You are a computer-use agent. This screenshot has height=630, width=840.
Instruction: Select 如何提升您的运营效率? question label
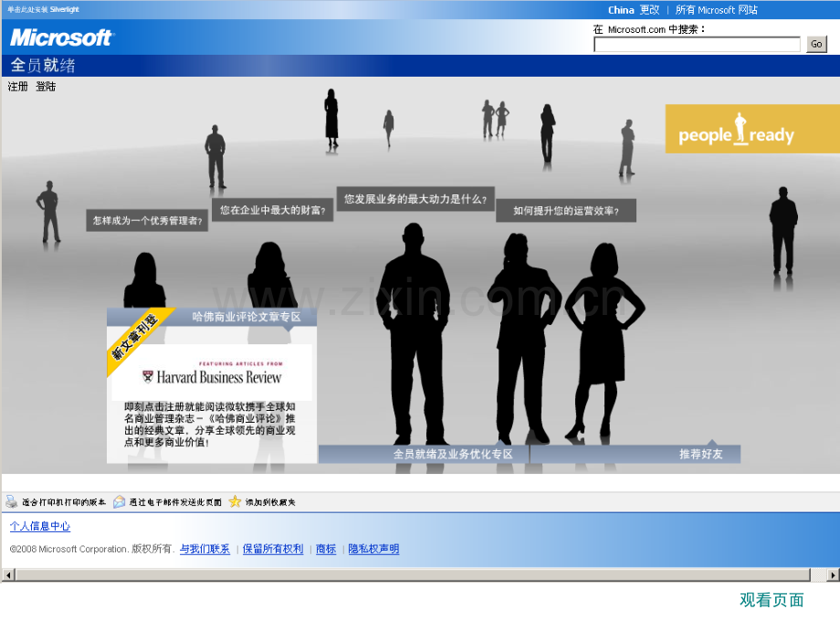pyautogui.click(x=566, y=211)
